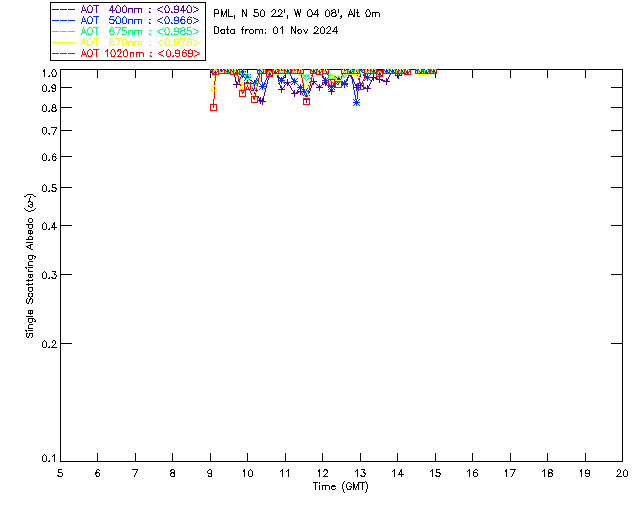Click the x-axis hour label 8

[x=173, y=473]
